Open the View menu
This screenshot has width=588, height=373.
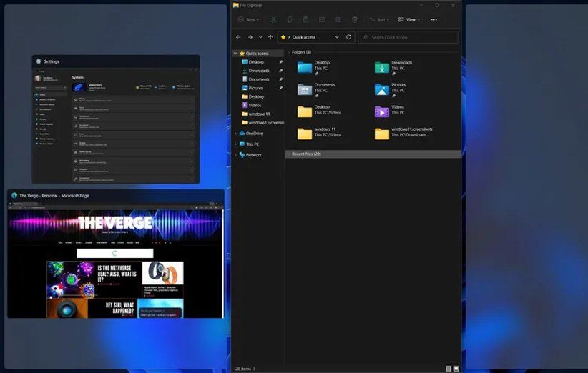tap(409, 19)
